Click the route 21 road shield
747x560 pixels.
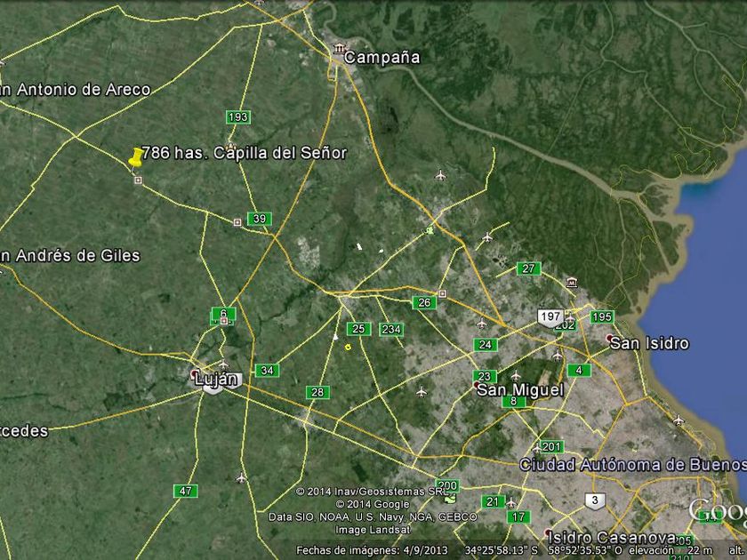click(493, 501)
